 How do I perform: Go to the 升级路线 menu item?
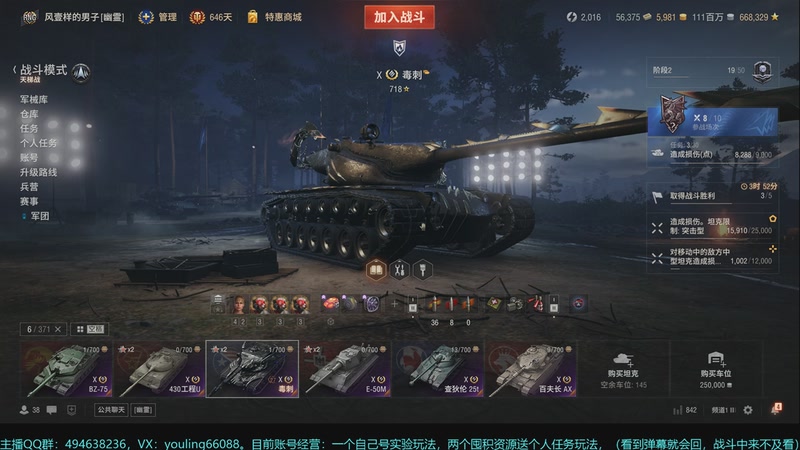38,172
